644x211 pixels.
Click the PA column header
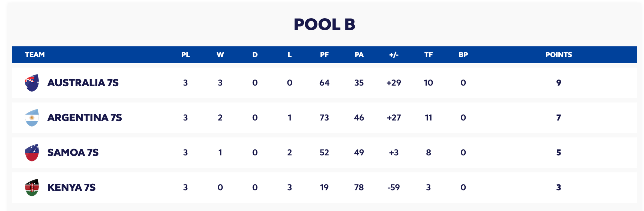tap(359, 55)
